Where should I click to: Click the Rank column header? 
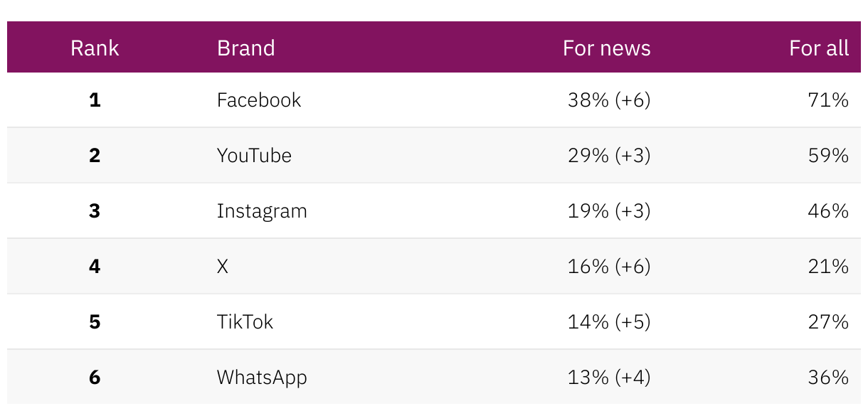tap(95, 48)
